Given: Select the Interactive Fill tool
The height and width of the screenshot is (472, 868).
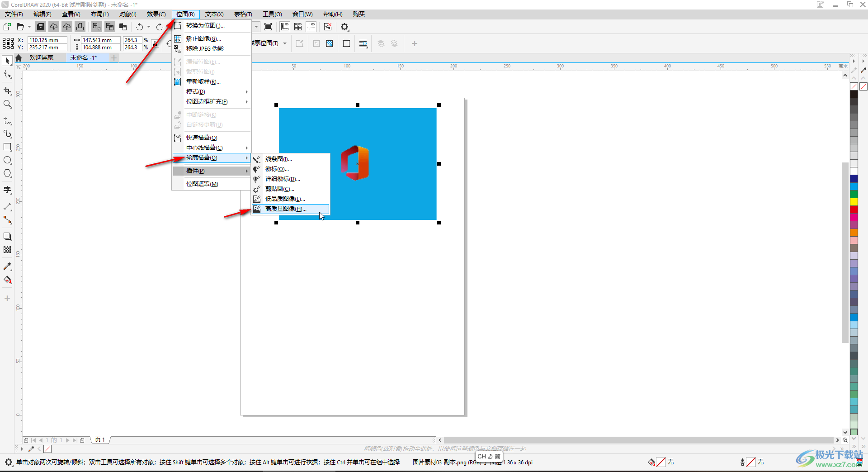Looking at the screenshot, I should pos(7,280).
